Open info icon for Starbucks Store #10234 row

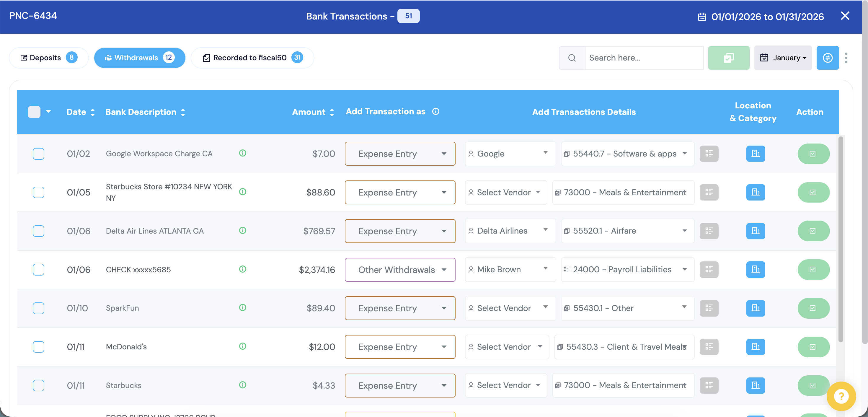243,192
